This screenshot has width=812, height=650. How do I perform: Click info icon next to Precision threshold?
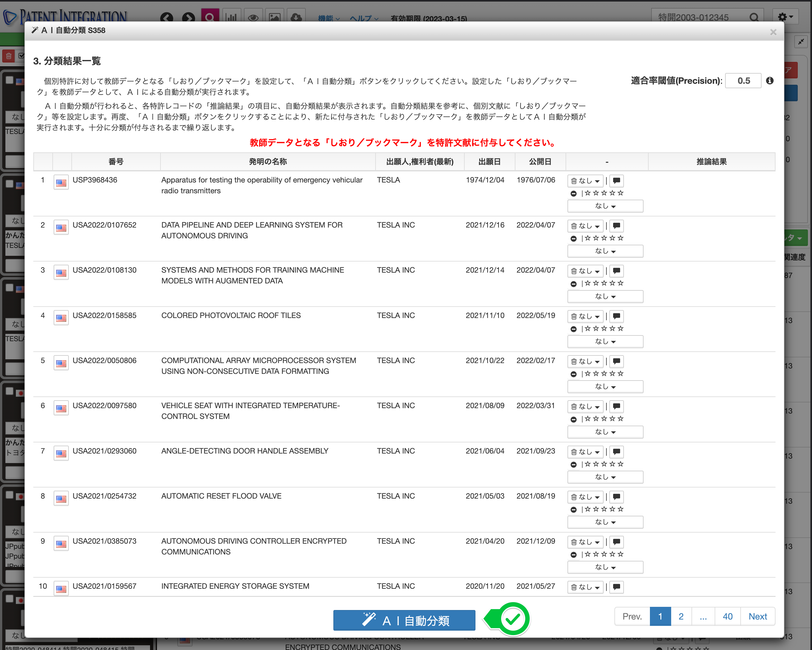770,81
